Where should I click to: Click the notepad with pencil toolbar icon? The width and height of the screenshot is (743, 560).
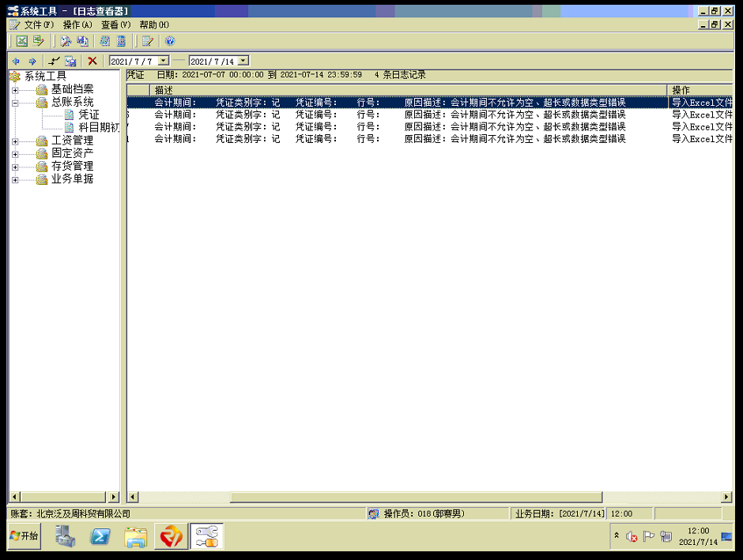click(147, 41)
